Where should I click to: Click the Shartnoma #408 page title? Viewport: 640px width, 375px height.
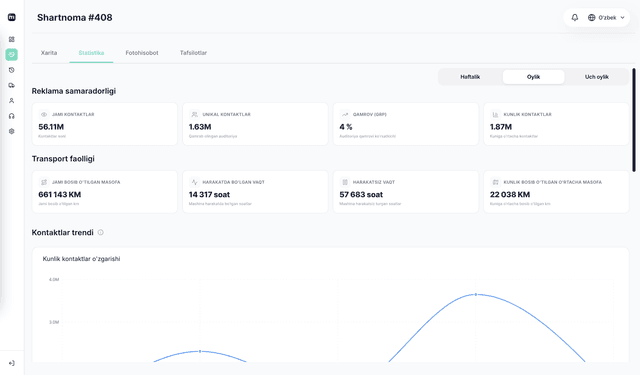click(75, 18)
